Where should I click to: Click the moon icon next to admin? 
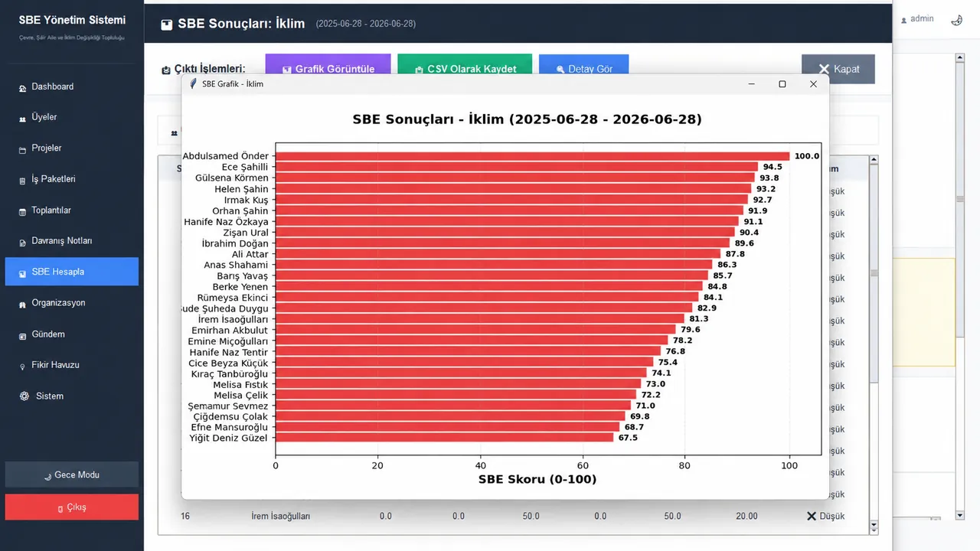(956, 21)
